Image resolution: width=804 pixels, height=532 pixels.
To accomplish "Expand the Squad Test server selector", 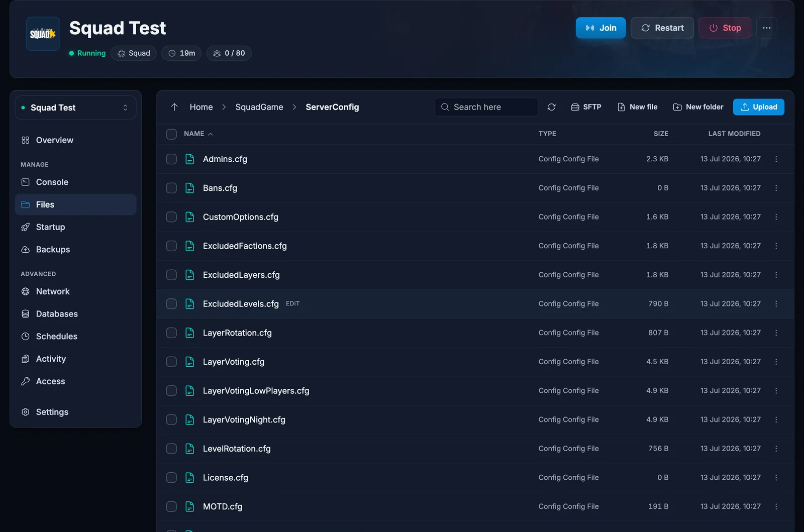I will click(x=75, y=108).
